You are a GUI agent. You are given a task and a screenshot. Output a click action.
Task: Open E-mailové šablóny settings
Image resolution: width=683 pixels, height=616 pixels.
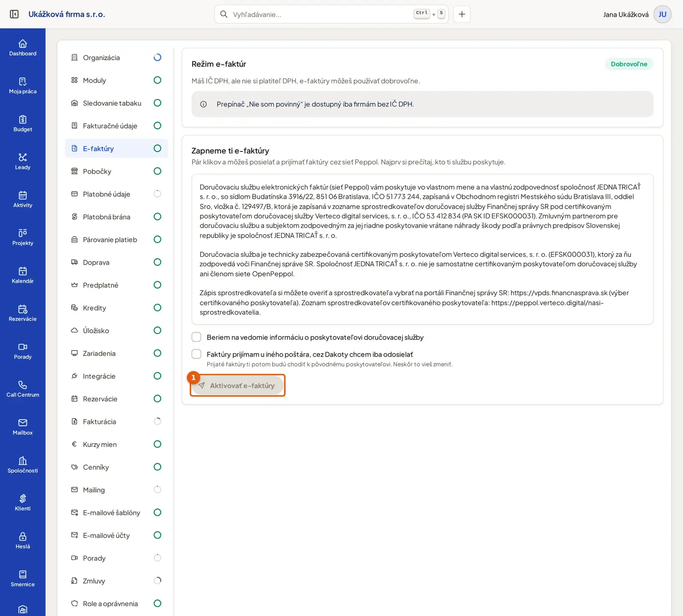(116, 512)
